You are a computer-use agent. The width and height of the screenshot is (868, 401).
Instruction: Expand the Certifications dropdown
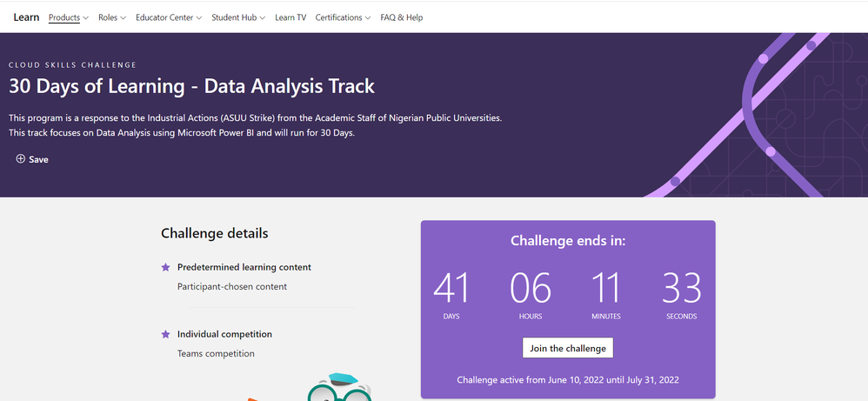[x=343, y=17]
